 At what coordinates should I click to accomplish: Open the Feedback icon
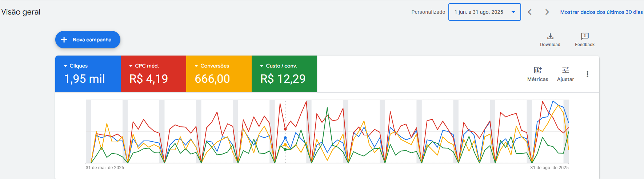585,36
